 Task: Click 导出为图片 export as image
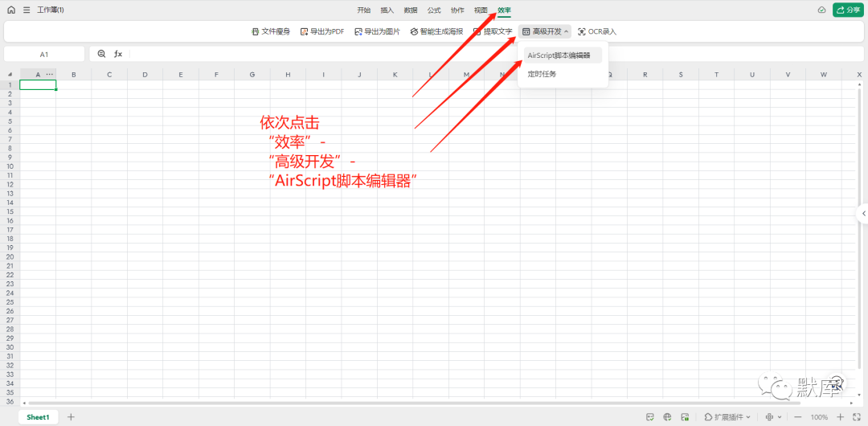point(378,31)
